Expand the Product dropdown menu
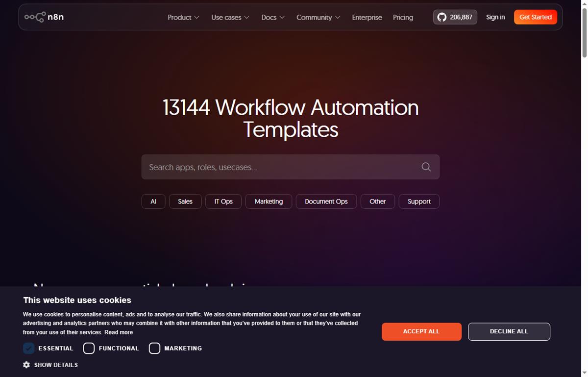588x377 pixels. [183, 17]
